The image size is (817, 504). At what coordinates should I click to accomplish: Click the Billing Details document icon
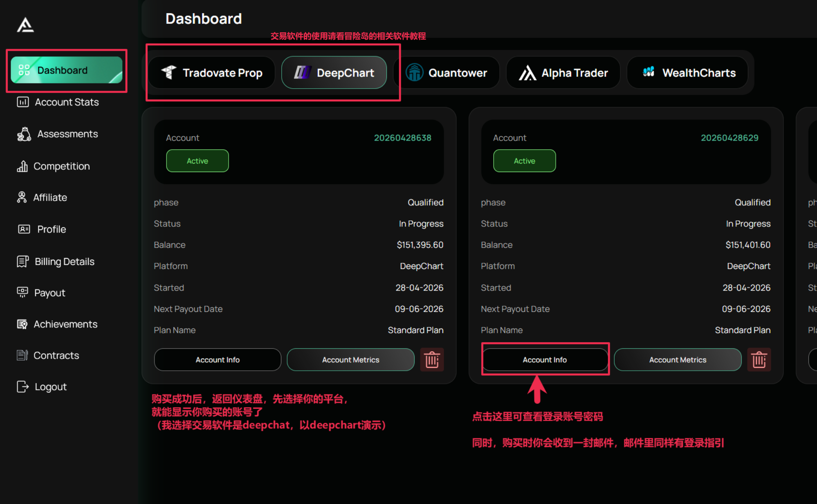point(22,262)
